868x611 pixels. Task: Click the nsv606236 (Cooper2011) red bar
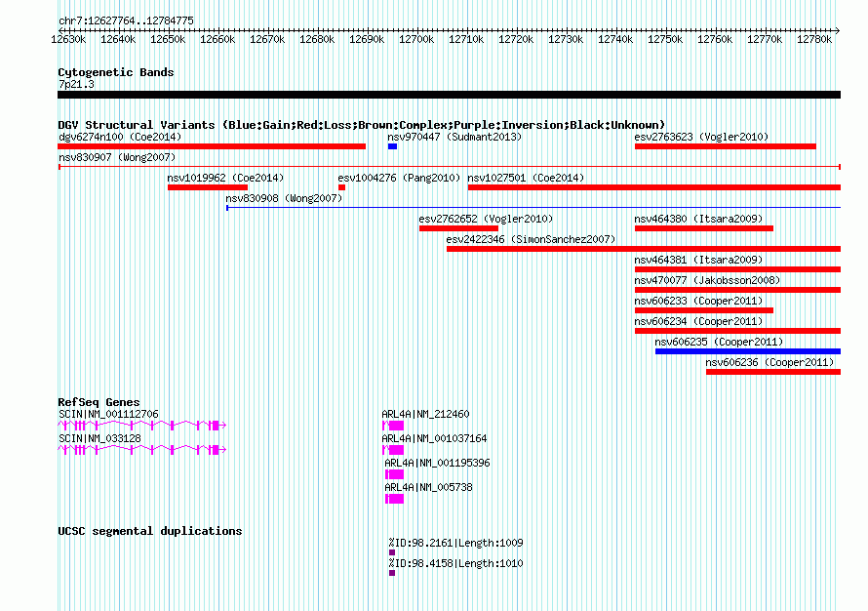click(773, 372)
